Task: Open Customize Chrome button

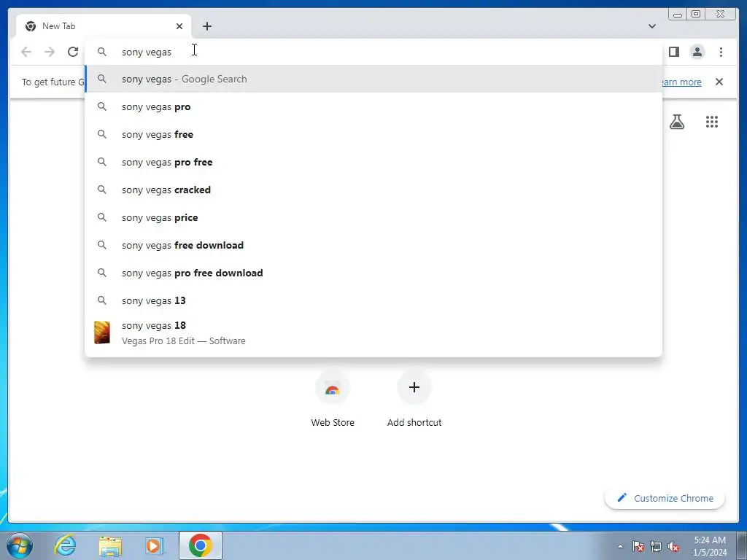Action: click(x=665, y=498)
